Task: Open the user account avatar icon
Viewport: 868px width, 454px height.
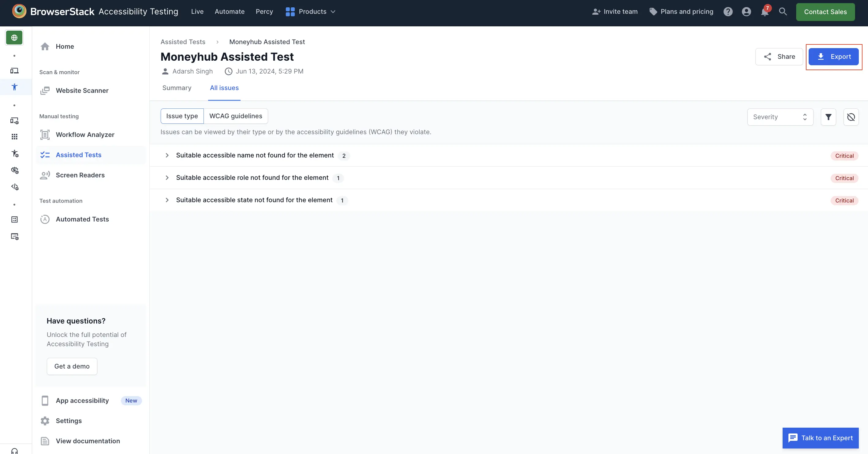Action: (x=746, y=12)
